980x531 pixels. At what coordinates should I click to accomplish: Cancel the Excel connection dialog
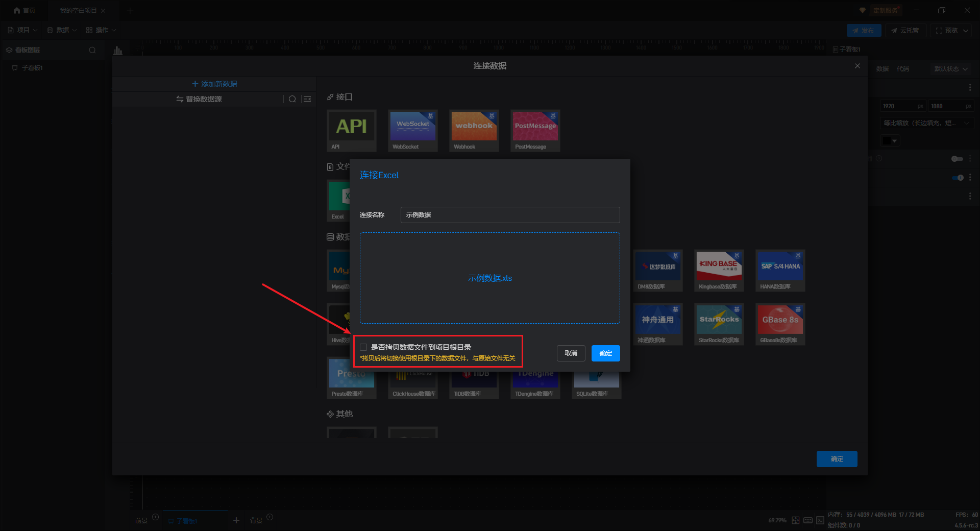571,353
